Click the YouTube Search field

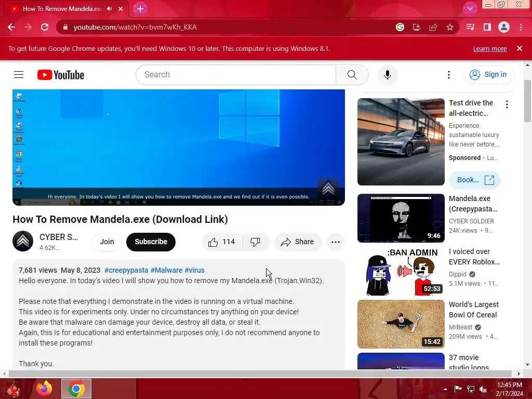click(236, 75)
